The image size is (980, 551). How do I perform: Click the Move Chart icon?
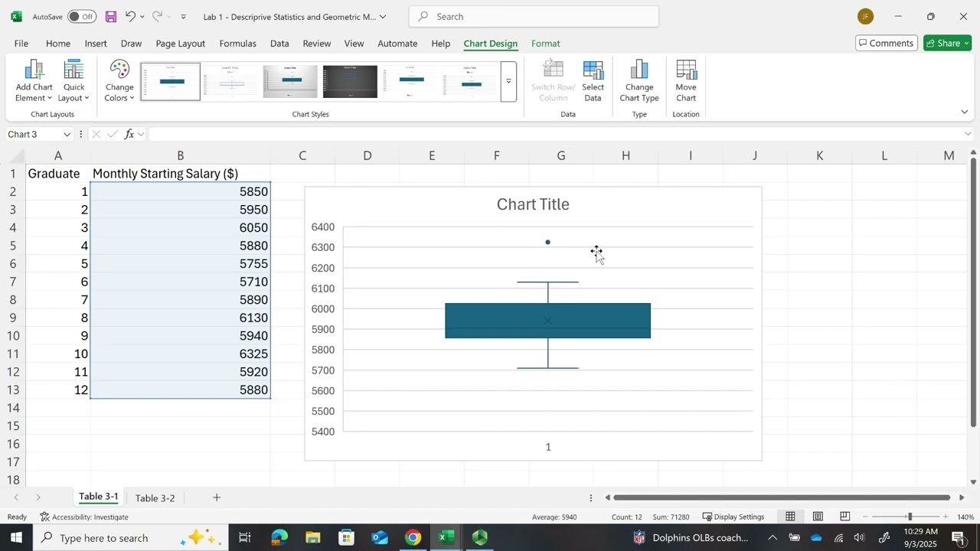[686, 81]
